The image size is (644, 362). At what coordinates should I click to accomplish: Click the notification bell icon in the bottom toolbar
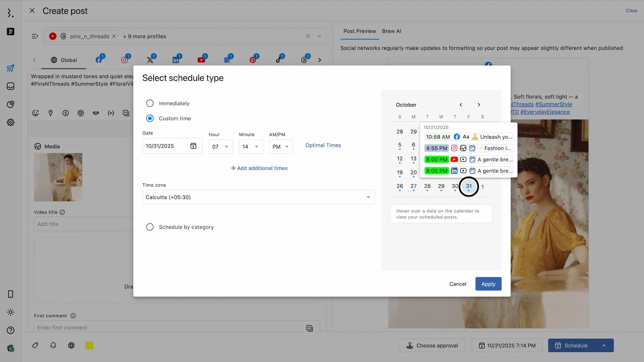pos(53,345)
